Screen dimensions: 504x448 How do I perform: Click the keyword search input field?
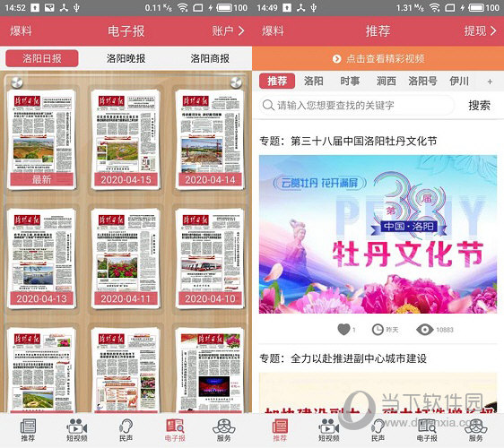(357, 105)
